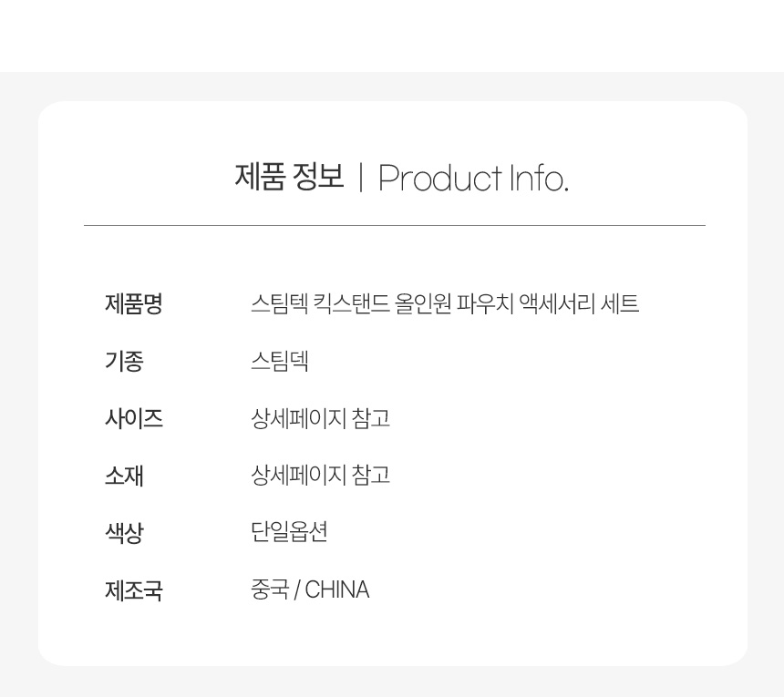The width and height of the screenshot is (784, 697).
Task: Click the horizontal divider line under the title
Action: 395,225
